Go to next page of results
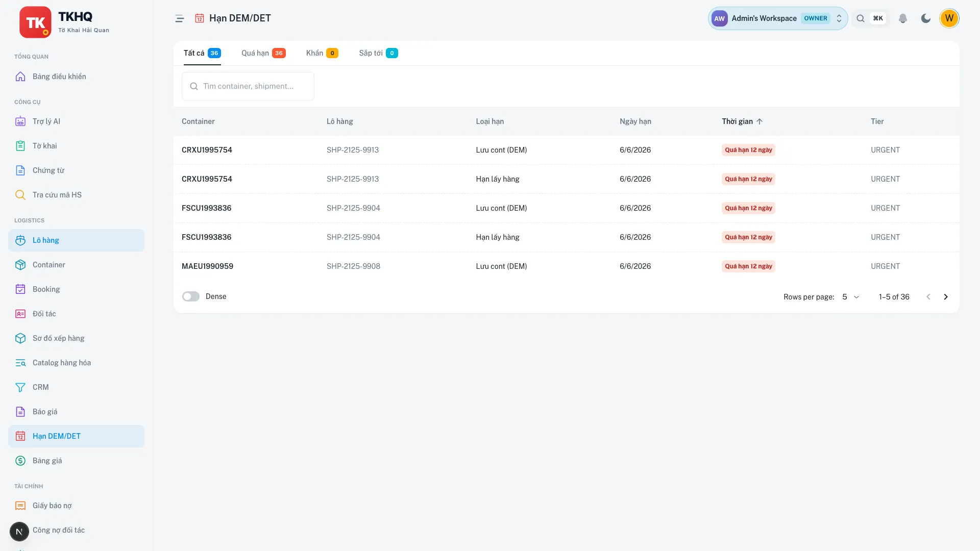The image size is (980, 551). click(x=946, y=297)
